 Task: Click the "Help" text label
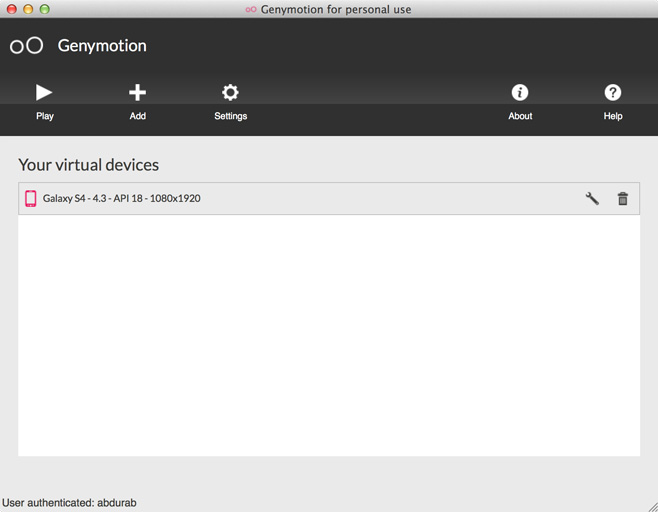[x=613, y=116]
